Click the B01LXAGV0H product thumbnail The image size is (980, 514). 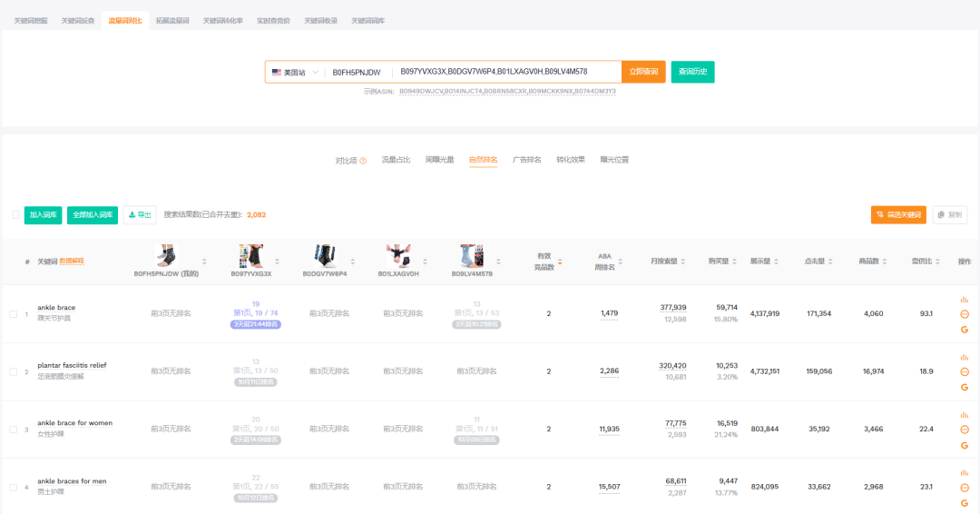(x=398, y=256)
